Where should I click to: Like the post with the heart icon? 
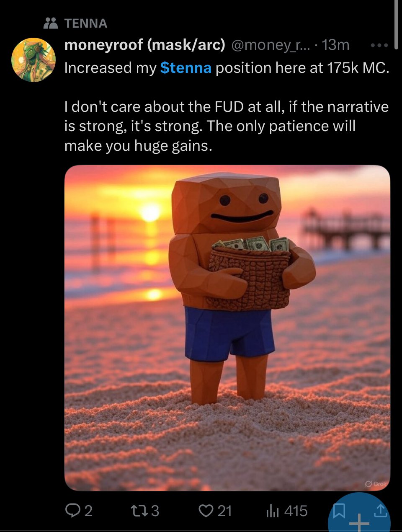pos(206,511)
